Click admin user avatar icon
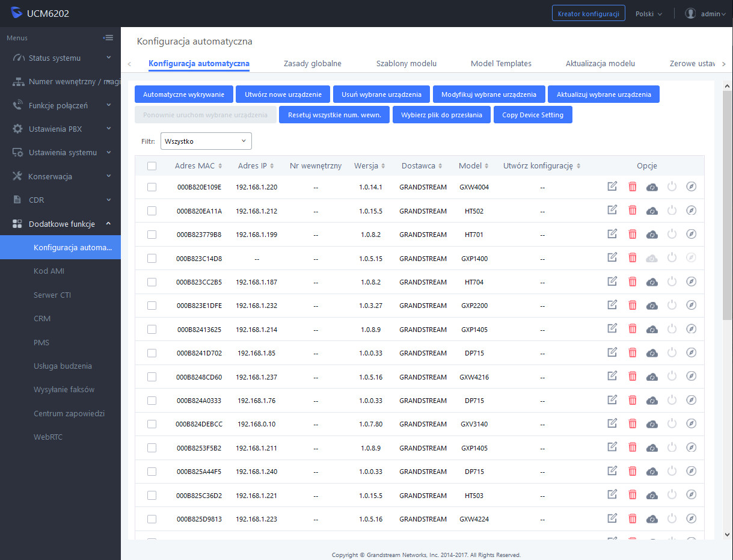The height and width of the screenshot is (560, 733). 690,13
